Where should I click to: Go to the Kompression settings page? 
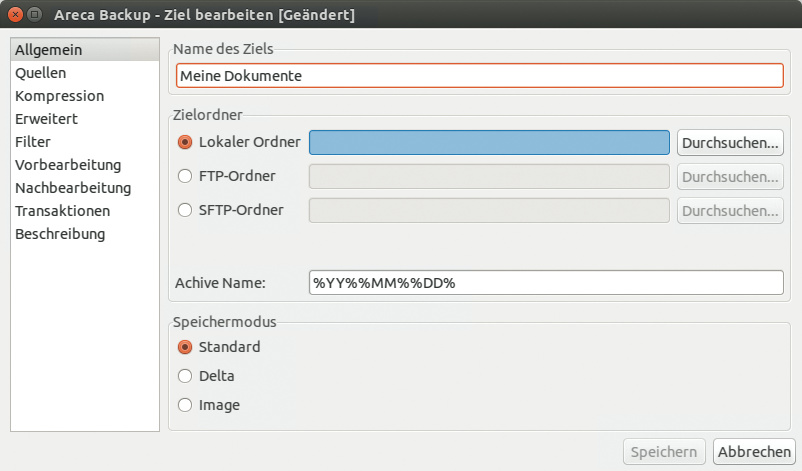pos(59,96)
